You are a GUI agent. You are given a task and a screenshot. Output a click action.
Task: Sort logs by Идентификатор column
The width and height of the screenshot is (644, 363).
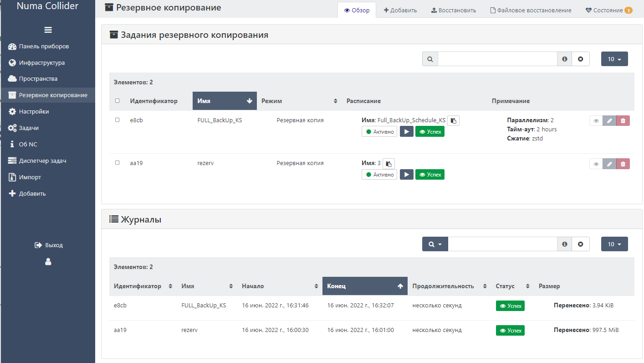(143, 286)
